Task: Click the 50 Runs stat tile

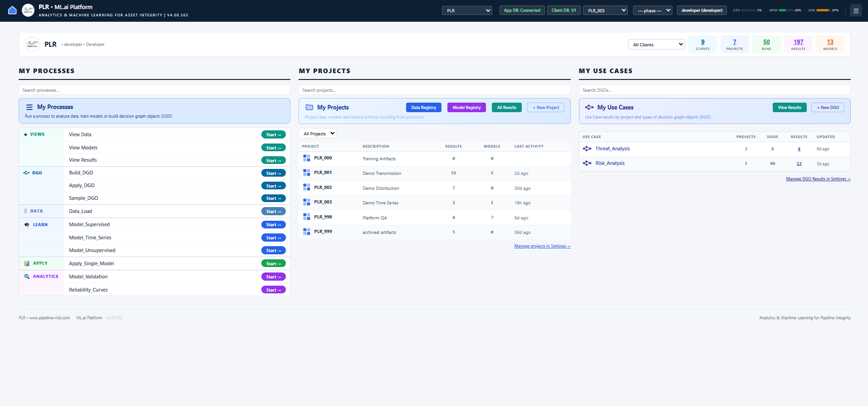Action: (x=766, y=45)
